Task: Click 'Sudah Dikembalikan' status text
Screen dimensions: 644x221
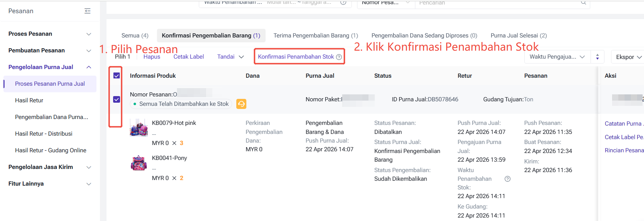Action: (x=400, y=179)
